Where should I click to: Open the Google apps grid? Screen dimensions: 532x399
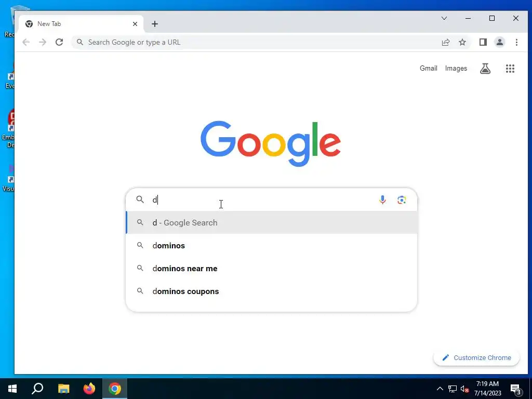510,69
